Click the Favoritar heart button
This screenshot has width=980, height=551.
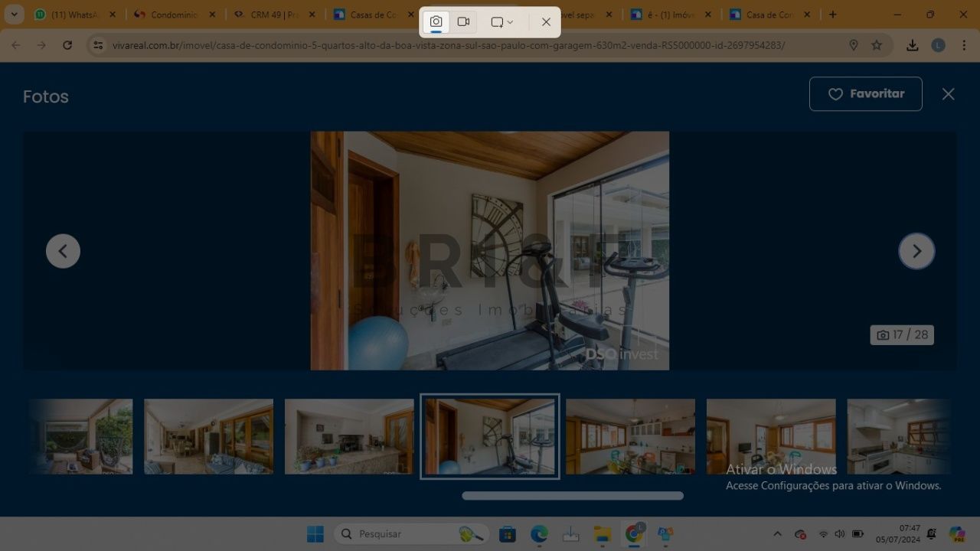point(865,94)
